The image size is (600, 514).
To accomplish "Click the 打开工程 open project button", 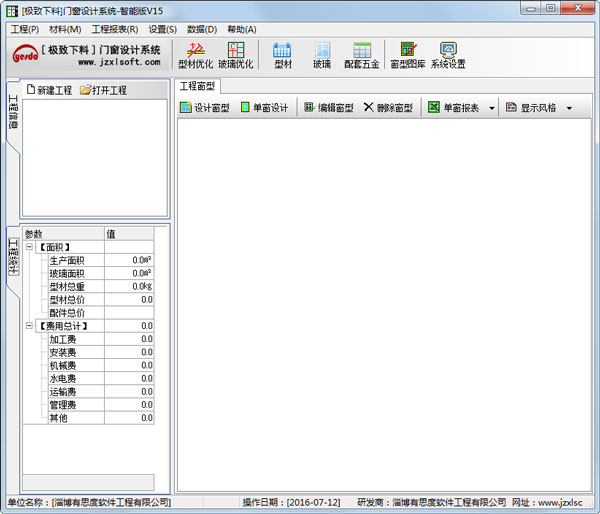I will [x=103, y=90].
